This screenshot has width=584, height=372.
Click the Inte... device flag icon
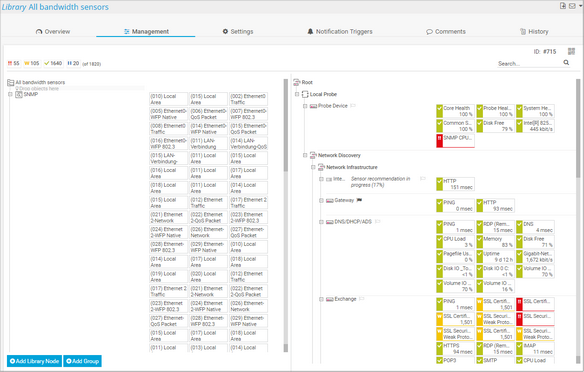tap(422, 179)
